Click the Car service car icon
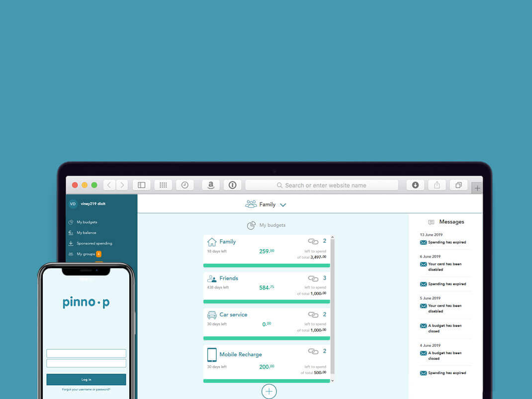The width and height of the screenshot is (532, 399). [212, 315]
